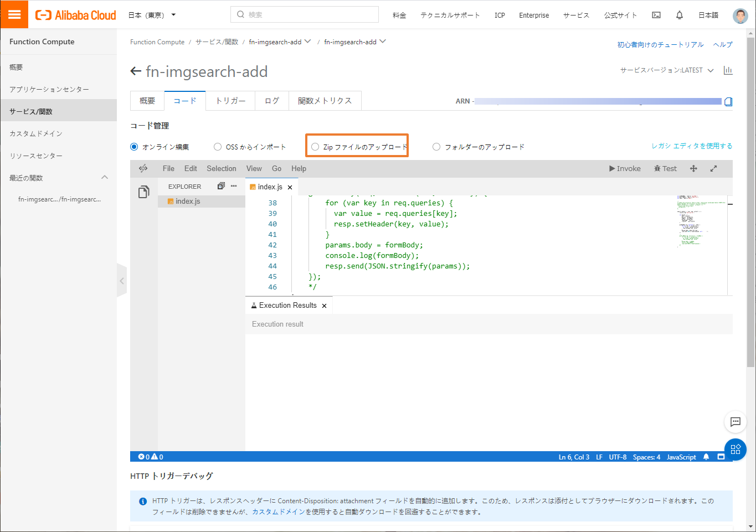Open the chat feedback floating icon
Screen dimensions: 756x532
point(736,422)
